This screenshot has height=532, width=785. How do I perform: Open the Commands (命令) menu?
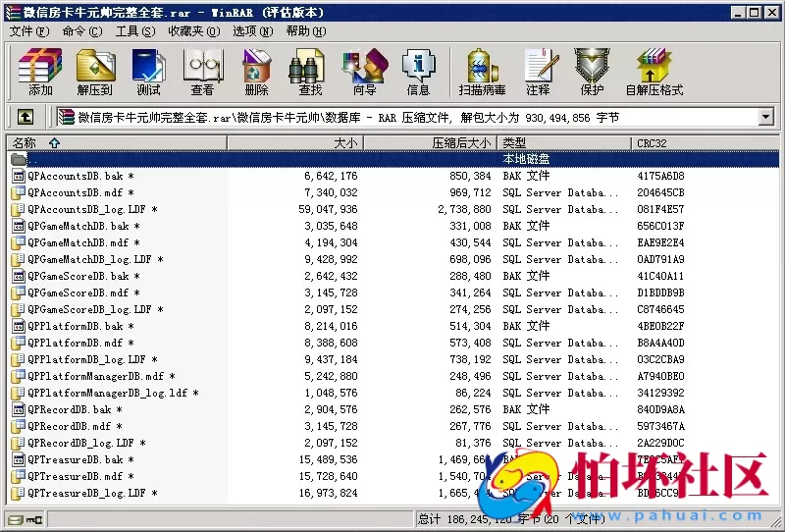82,31
